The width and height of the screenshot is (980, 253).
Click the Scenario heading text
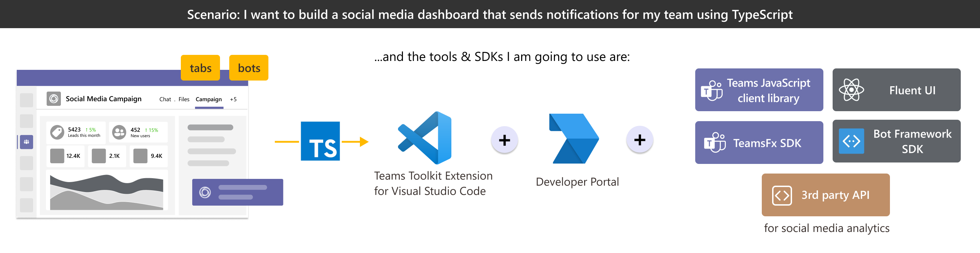pyautogui.click(x=490, y=15)
